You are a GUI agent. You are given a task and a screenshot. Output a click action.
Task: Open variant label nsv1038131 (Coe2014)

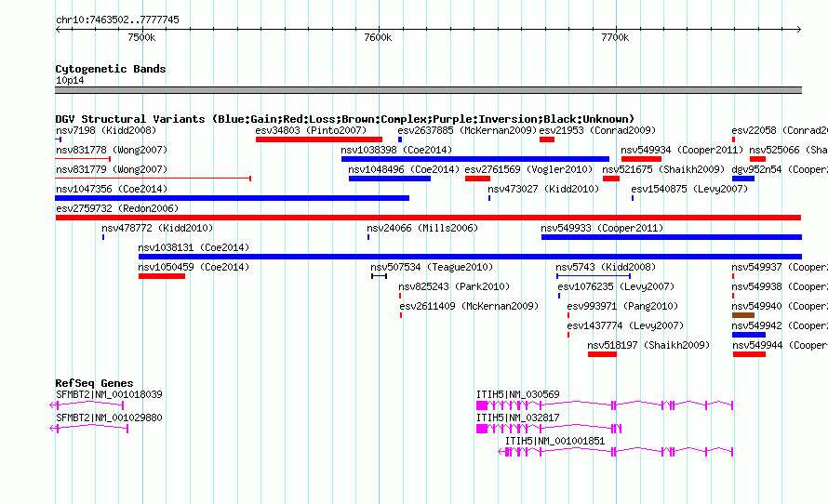tap(194, 247)
